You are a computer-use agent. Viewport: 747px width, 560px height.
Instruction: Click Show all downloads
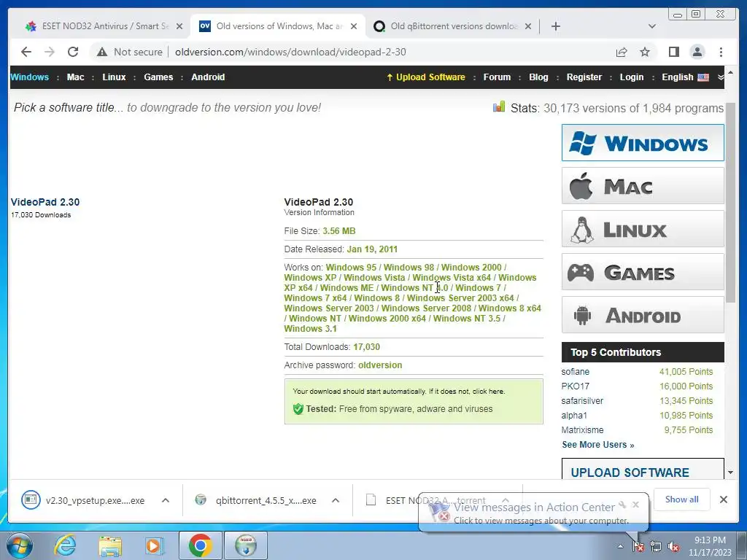pyautogui.click(x=682, y=499)
